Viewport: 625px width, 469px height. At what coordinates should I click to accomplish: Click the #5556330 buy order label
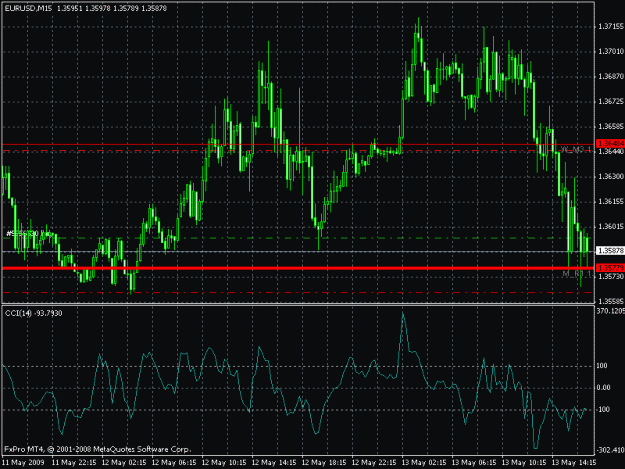point(29,234)
